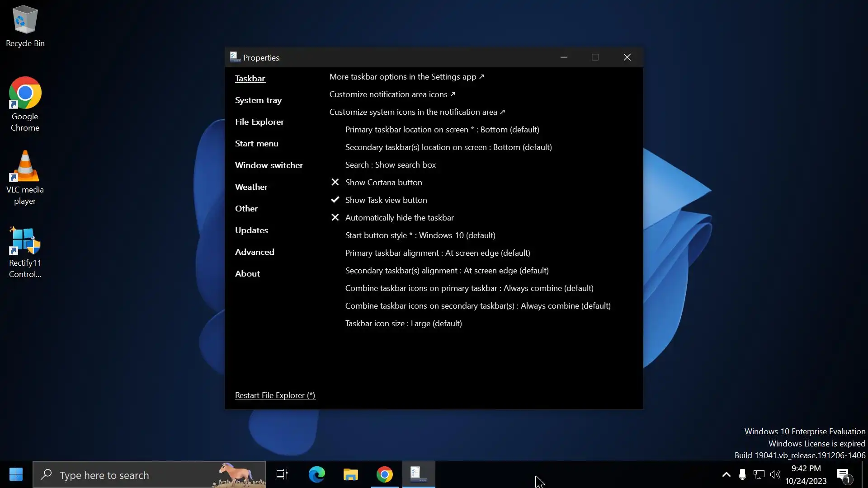Viewport: 868px width, 488px height.
Task: Change Start button style setting
Action: click(420, 235)
